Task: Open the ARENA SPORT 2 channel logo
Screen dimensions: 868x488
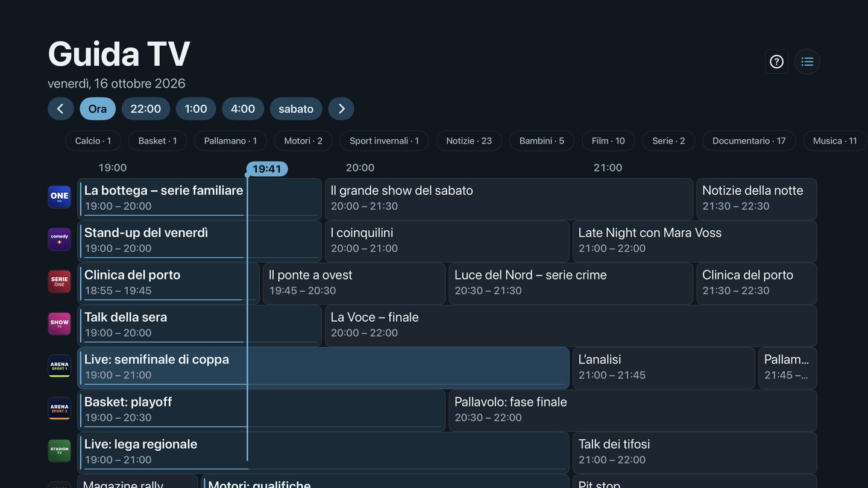Action: point(60,408)
